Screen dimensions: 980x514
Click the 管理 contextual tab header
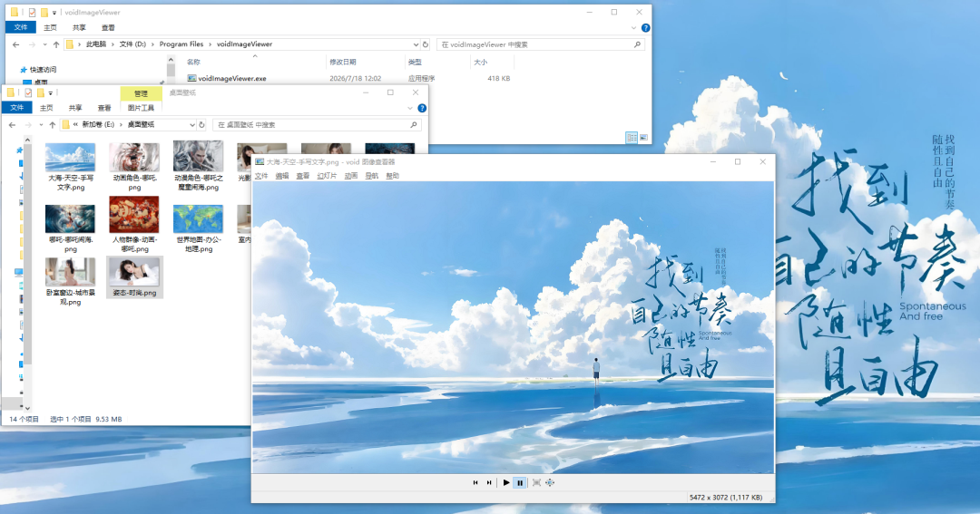point(142,93)
